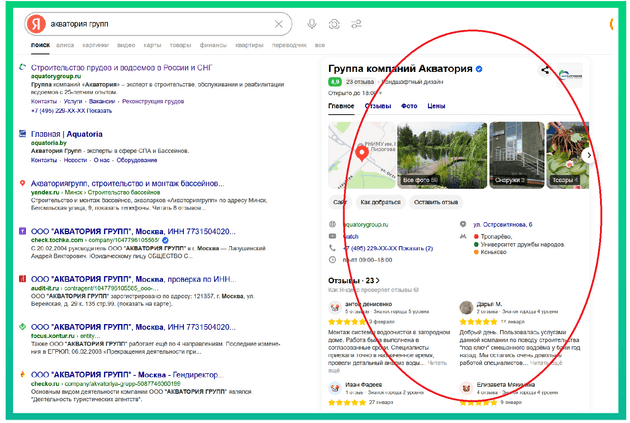Open the aquatorygroup.ru link in the company card
Screen dimensions: 630x423
[366, 225]
